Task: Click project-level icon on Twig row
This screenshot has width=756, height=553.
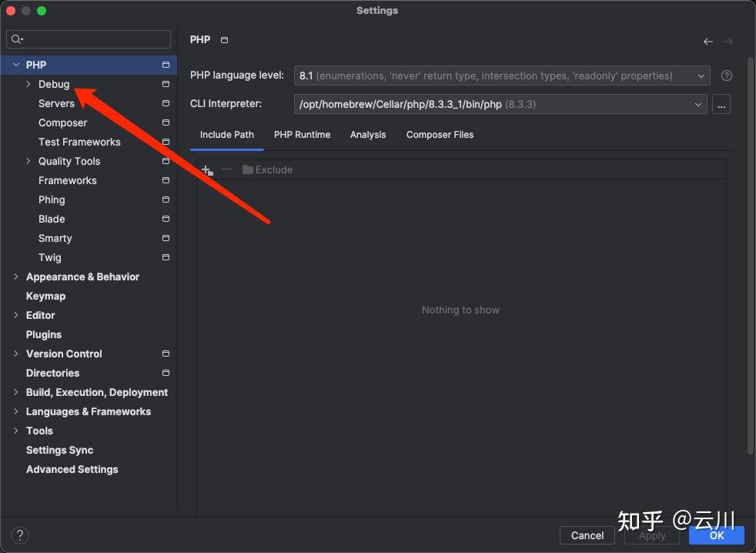Action: point(166,258)
